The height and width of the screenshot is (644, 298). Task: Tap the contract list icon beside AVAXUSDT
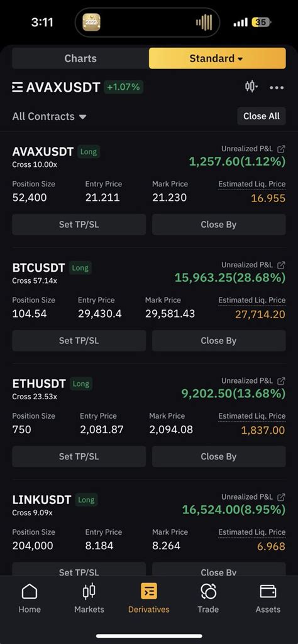coord(17,87)
